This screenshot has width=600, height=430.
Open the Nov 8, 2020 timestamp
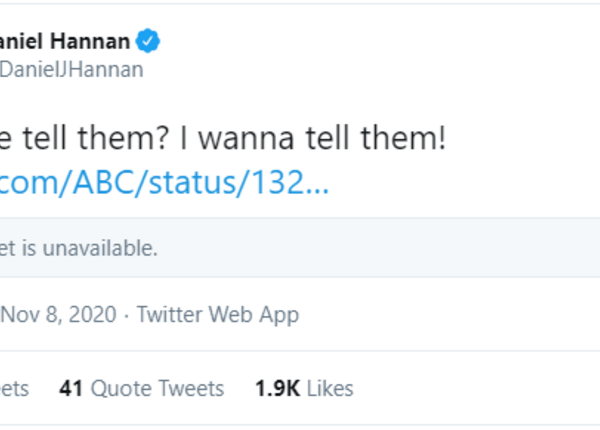click(x=58, y=314)
